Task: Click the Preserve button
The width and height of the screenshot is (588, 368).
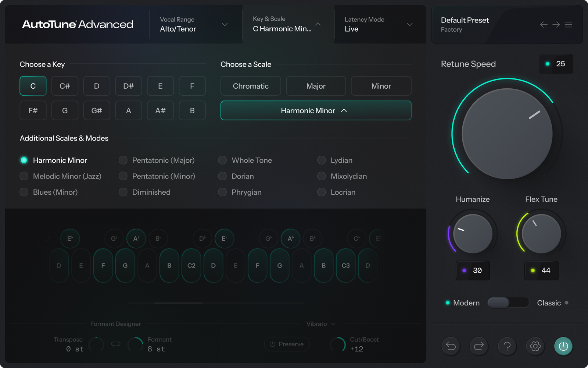Action: [287, 344]
